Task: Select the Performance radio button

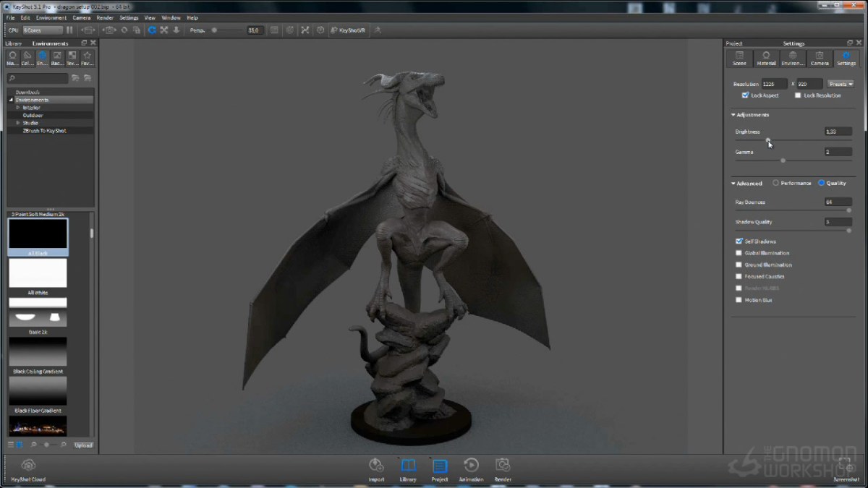Action: [x=776, y=184]
